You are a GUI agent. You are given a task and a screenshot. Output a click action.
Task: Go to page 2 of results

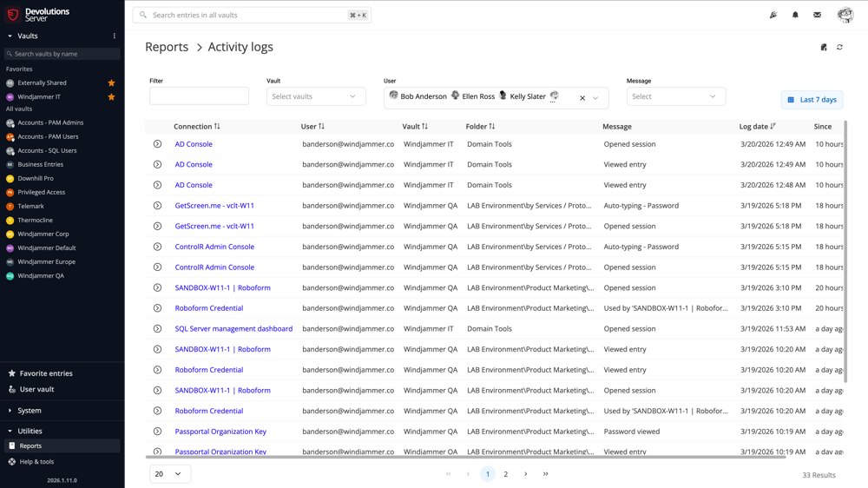click(505, 474)
